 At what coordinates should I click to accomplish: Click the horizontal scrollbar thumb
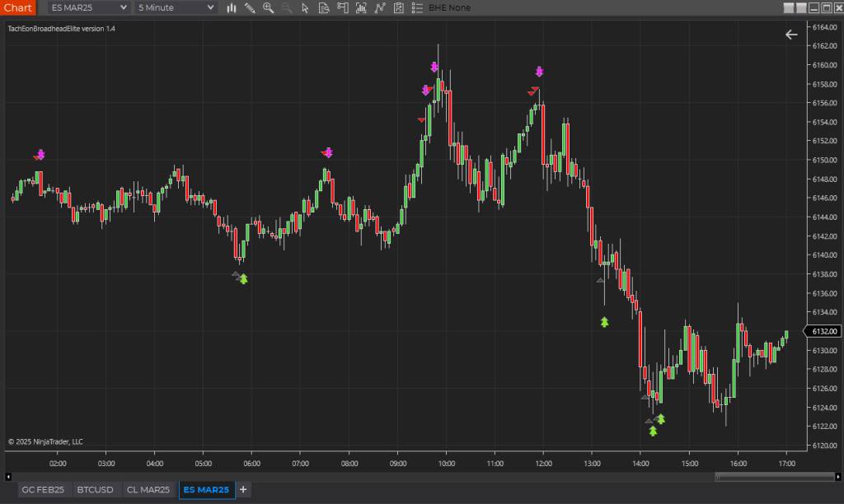coord(774,476)
